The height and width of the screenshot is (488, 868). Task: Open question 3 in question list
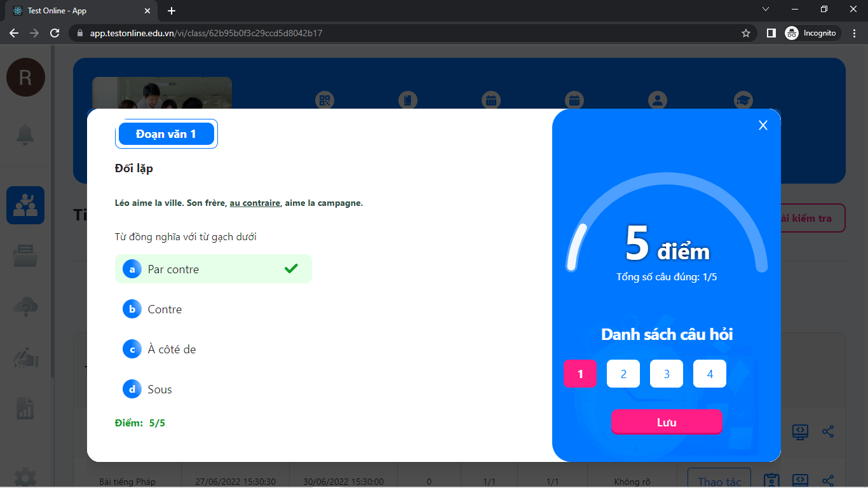[667, 374]
